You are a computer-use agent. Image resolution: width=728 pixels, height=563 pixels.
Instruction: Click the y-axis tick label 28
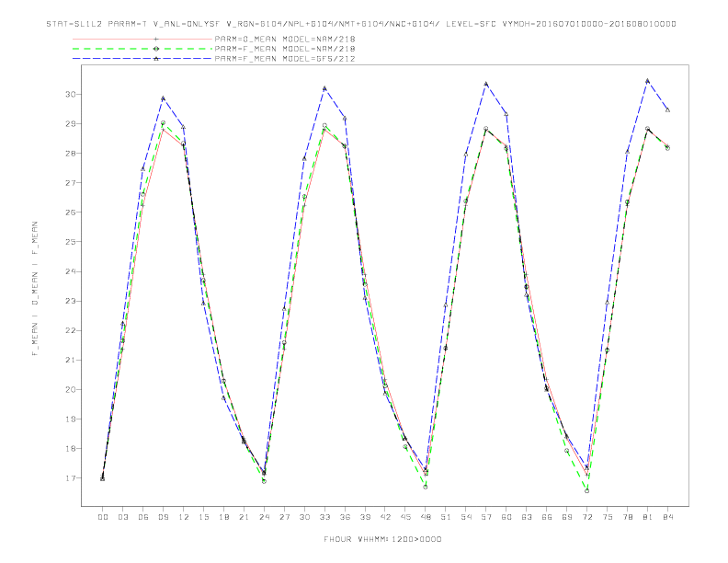coord(71,154)
